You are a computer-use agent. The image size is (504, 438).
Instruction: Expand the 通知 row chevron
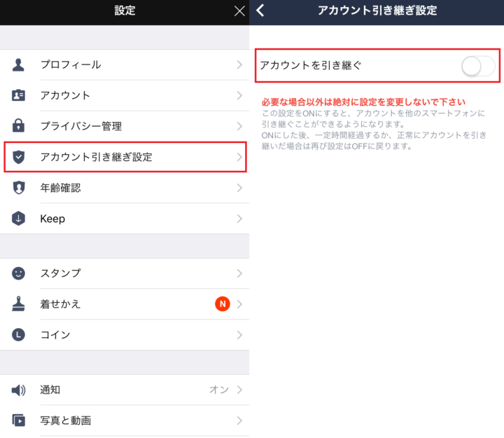tap(239, 390)
